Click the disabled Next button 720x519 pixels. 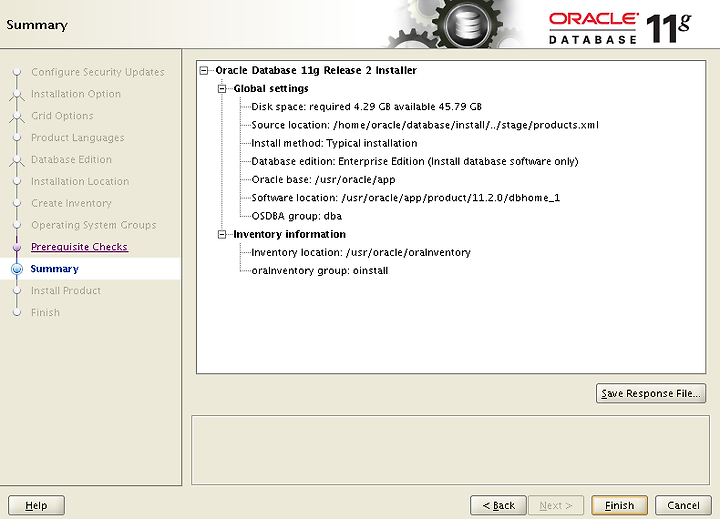point(556,505)
